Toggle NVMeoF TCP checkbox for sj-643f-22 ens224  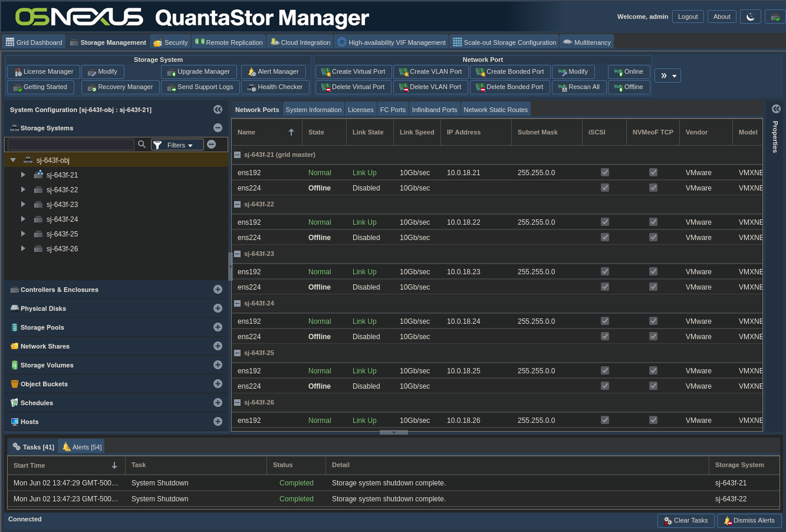tap(653, 238)
